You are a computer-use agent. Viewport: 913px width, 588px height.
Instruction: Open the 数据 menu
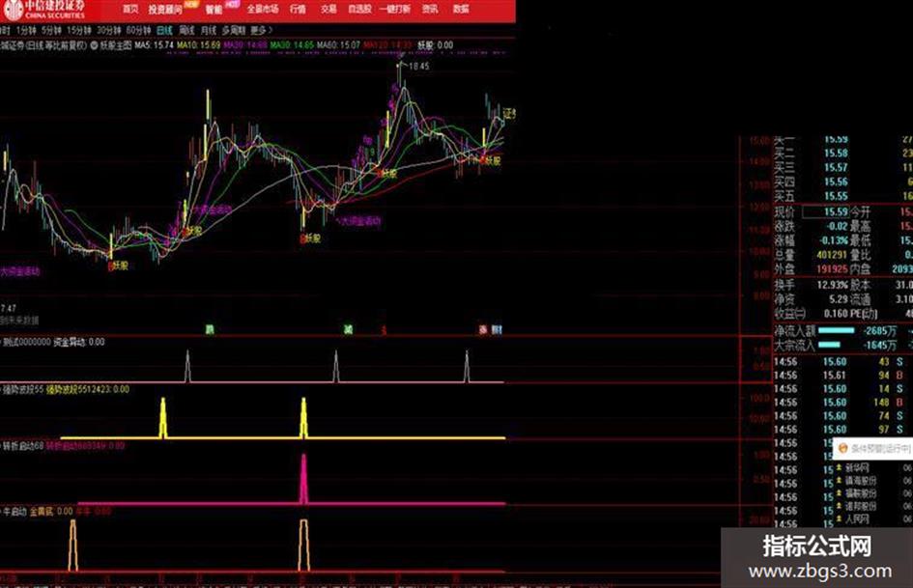(461, 10)
